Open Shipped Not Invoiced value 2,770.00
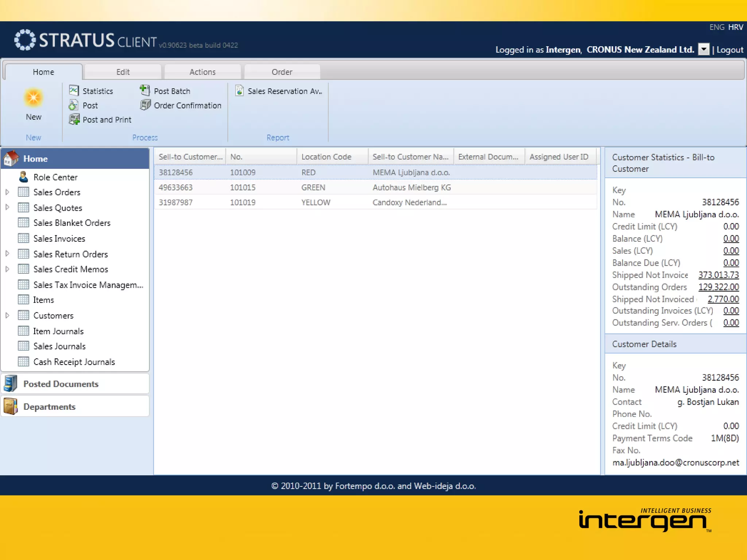This screenshot has width=747, height=560. tap(723, 299)
